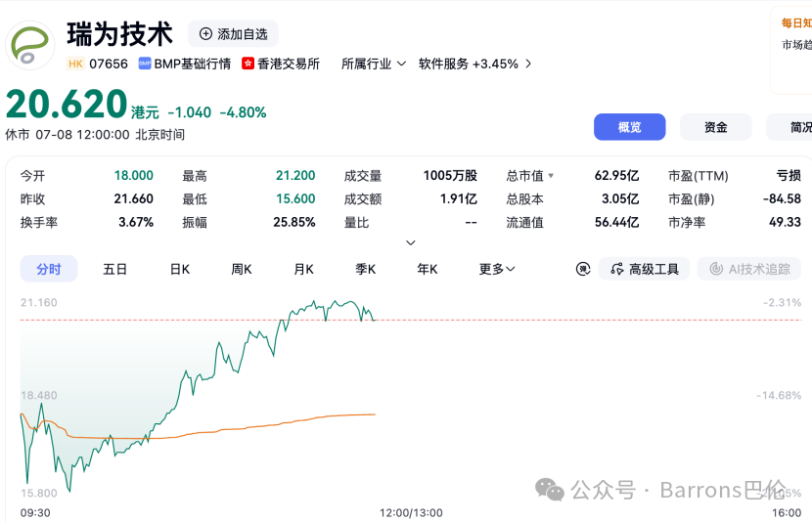Click the 换手率 value 3.67%

(136, 223)
